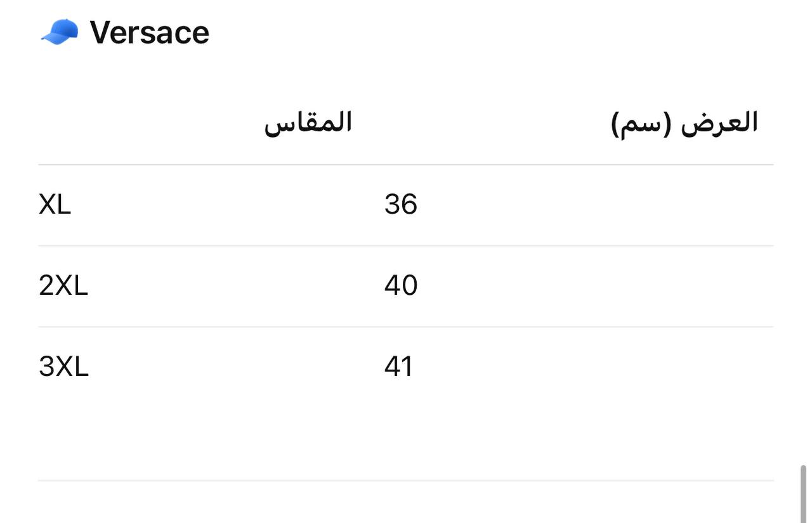Click the المقاس column header
The height and width of the screenshot is (523, 812).
[308, 122]
